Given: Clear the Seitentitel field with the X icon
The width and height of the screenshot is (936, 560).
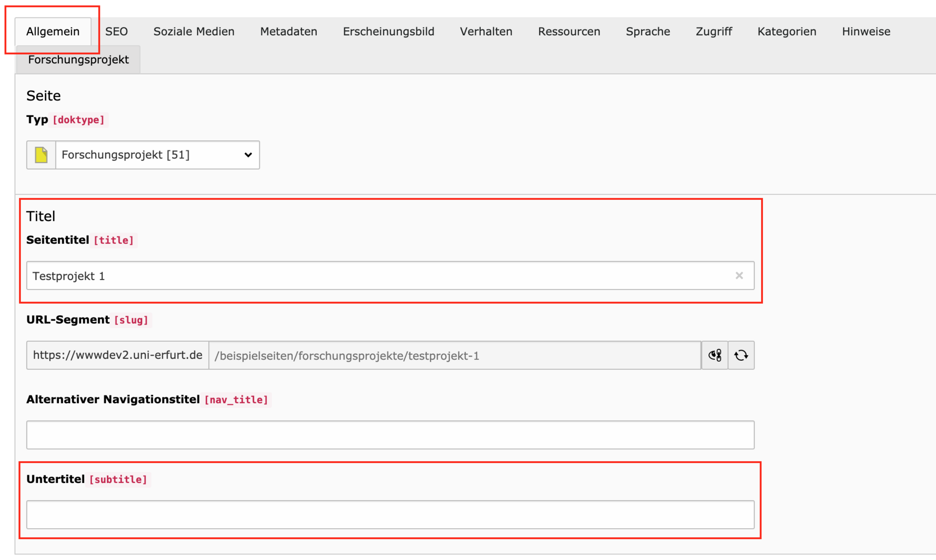Looking at the screenshot, I should [x=739, y=276].
